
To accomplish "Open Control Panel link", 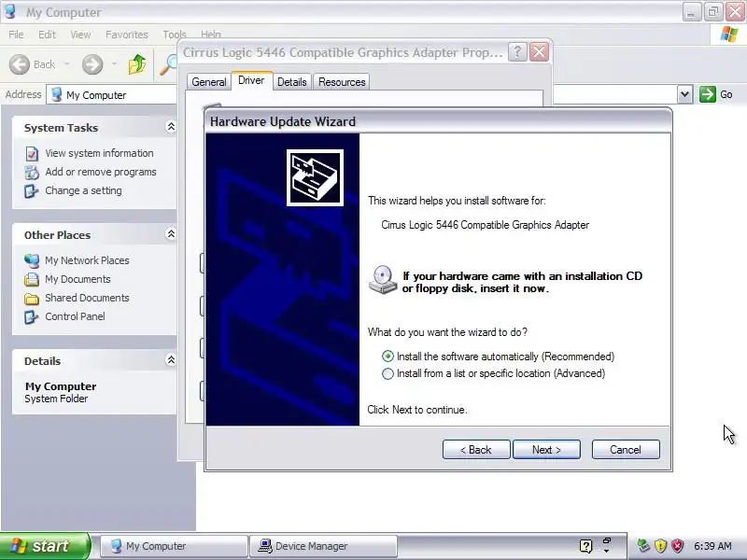I will tap(75, 316).
